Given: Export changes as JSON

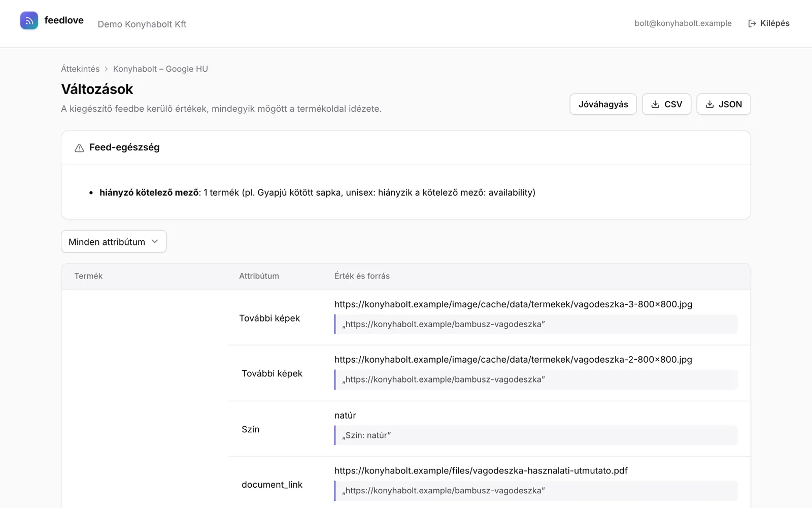Looking at the screenshot, I should [x=724, y=104].
